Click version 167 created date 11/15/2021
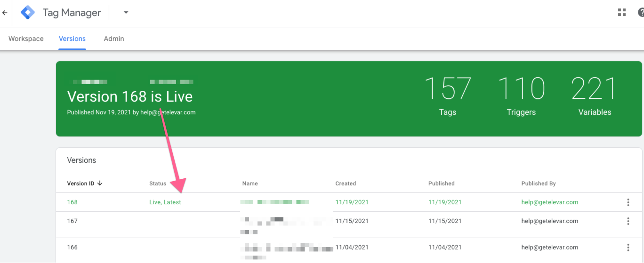Screen dimensions: 644x263 point(352,221)
